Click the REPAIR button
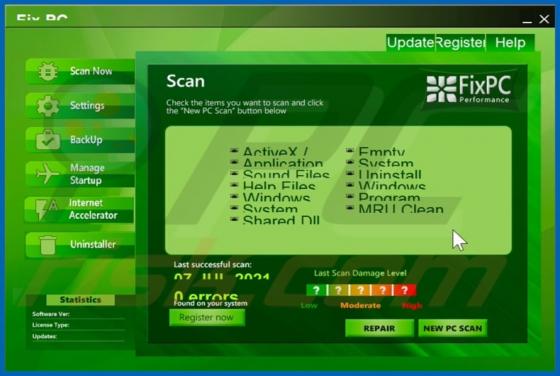Screen dimensions: 560x376 (379, 328)
